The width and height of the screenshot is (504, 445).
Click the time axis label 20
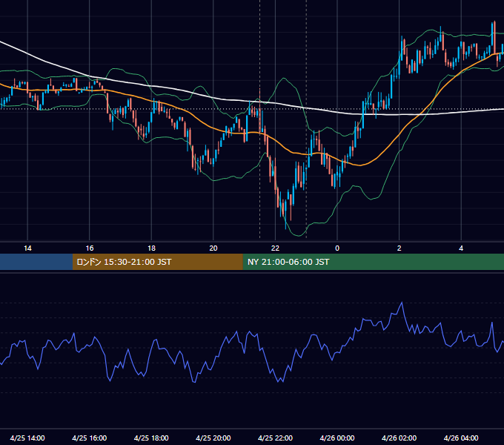coord(213,248)
